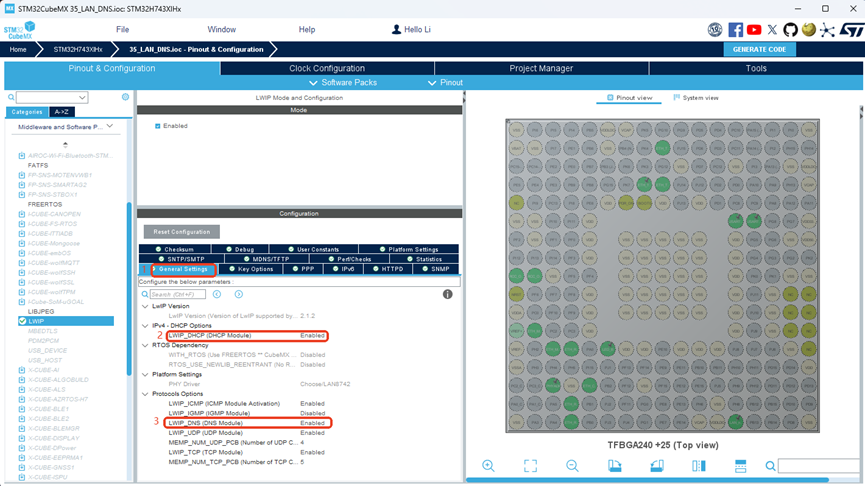Select the Key Options tab
Image resolution: width=865 pixels, height=486 pixels.
[251, 269]
